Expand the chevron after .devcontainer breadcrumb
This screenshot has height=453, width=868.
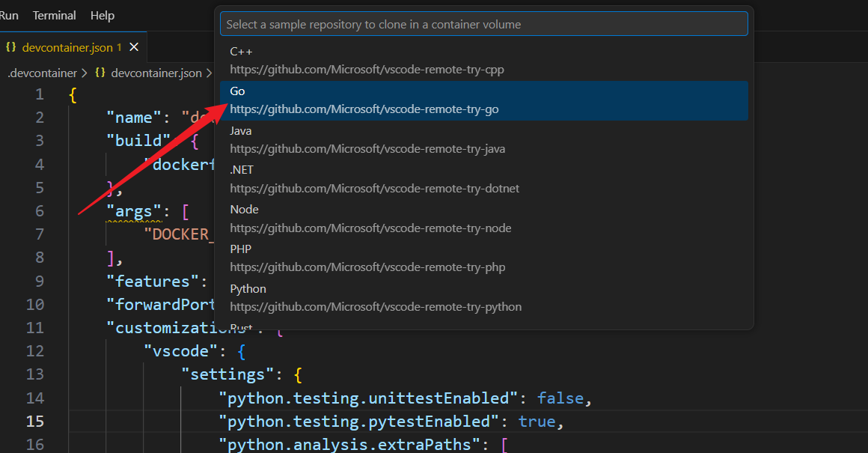84,73
